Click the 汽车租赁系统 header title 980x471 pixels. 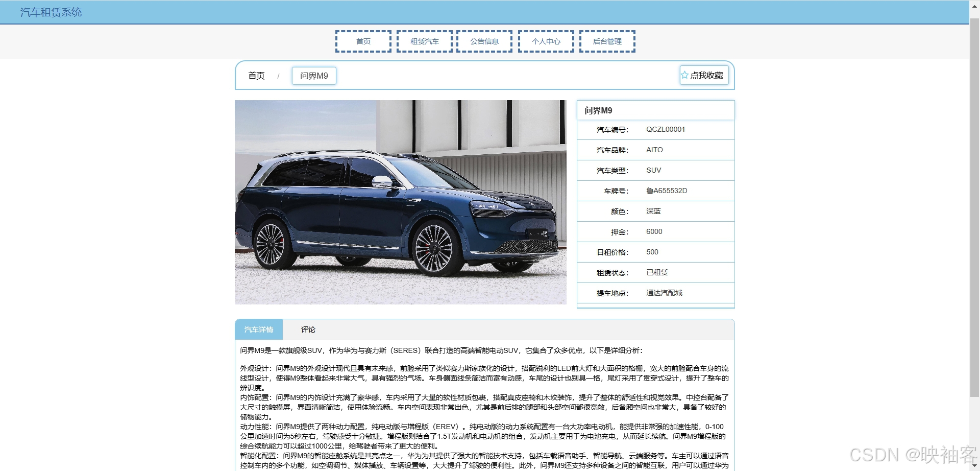(51, 12)
